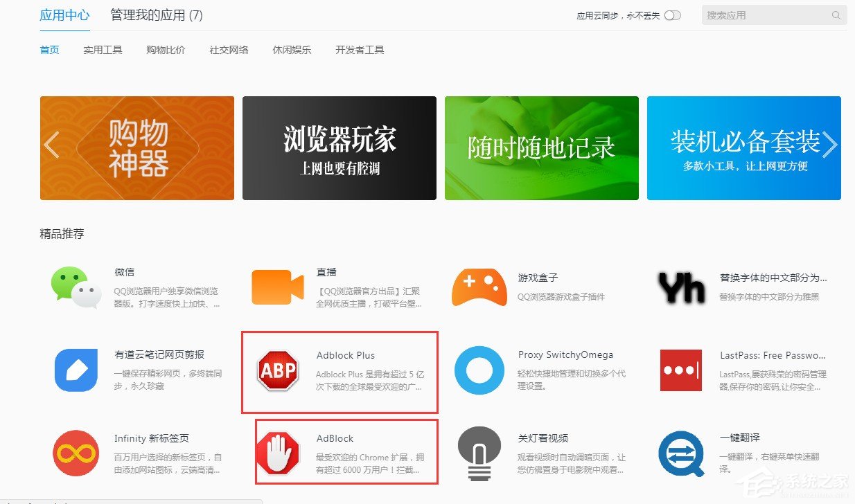This screenshot has width=855, height=504.
Task: Open the 实用工具 category
Action: pos(102,49)
